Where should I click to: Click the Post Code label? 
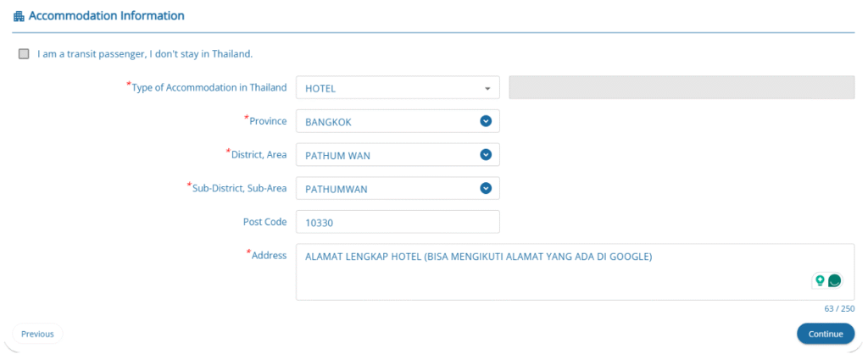[x=265, y=222]
